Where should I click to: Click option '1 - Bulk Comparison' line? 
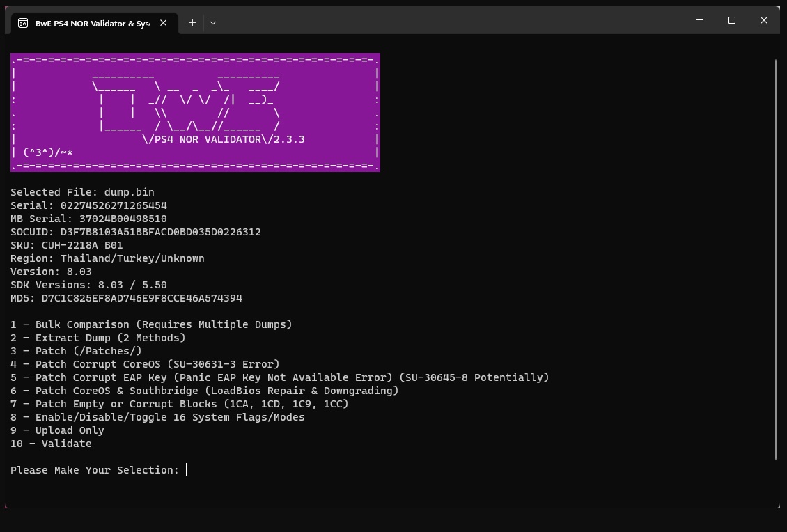click(x=151, y=324)
